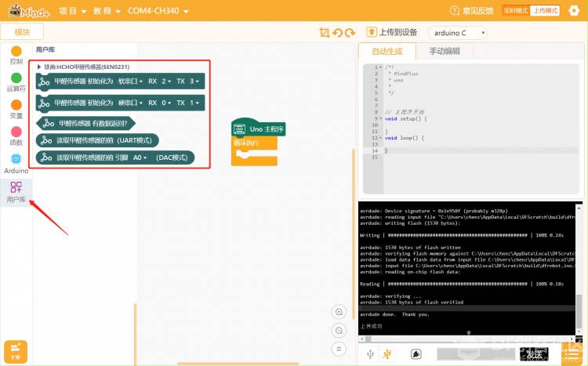Select the 甲醛传感器 有数据返回? block

pyautogui.click(x=85, y=123)
